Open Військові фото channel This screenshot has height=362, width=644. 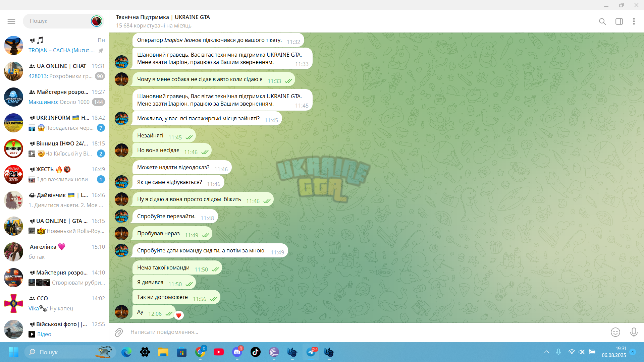54,329
